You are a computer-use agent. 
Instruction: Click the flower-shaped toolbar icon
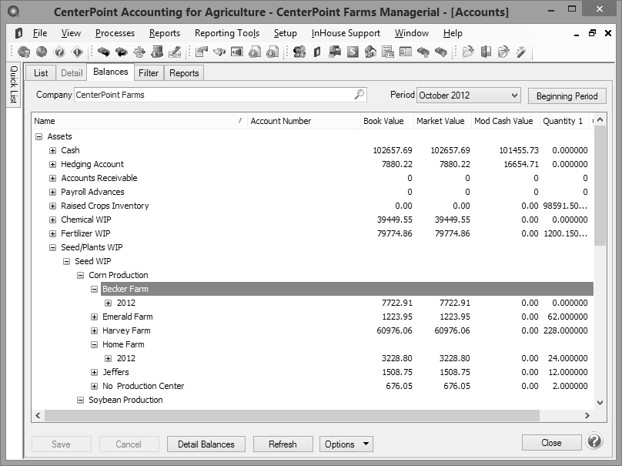pos(139,52)
